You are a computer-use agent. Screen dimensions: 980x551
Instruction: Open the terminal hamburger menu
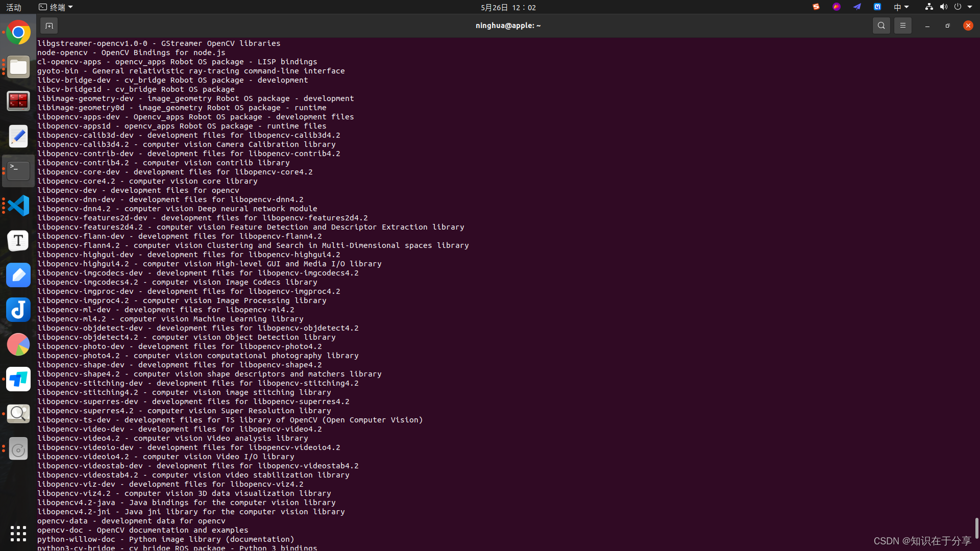pyautogui.click(x=903, y=26)
